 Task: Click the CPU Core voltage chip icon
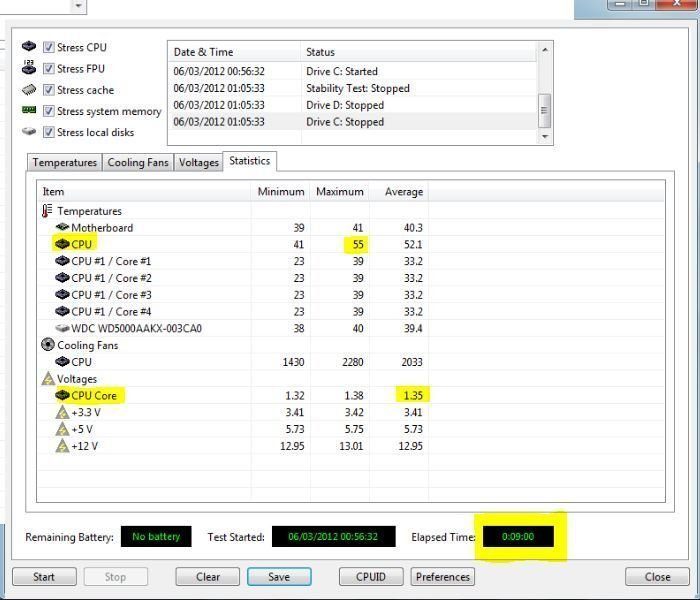62,395
